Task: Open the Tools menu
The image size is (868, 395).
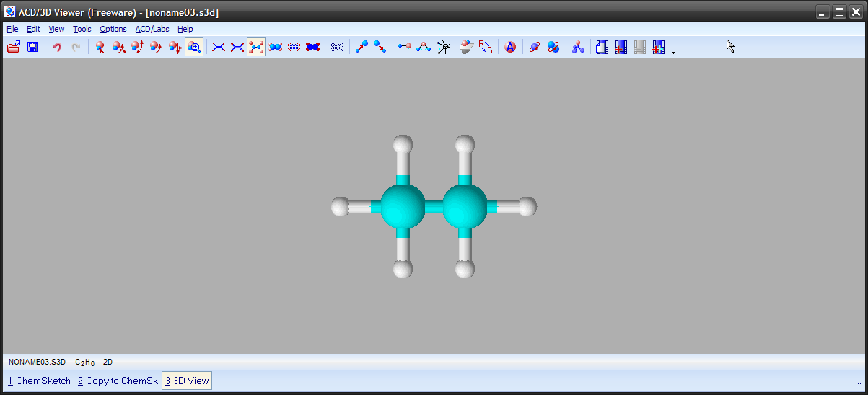Action: click(x=82, y=29)
